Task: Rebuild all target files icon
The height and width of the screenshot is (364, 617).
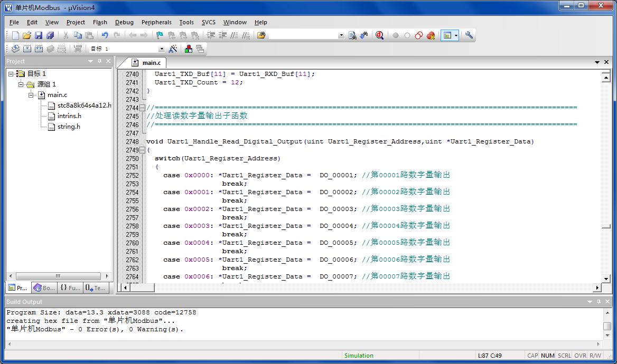Action: (39, 49)
